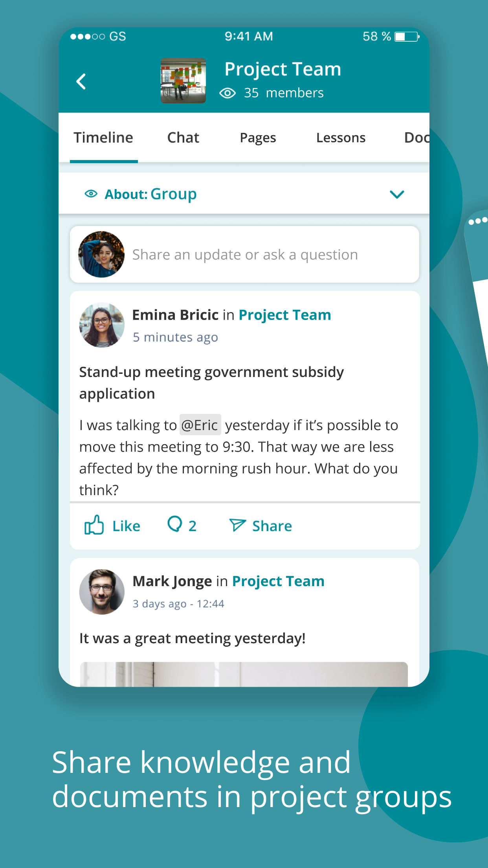Tap your profile avatar in the composer

pyautogui.click(x=101, y=254)
